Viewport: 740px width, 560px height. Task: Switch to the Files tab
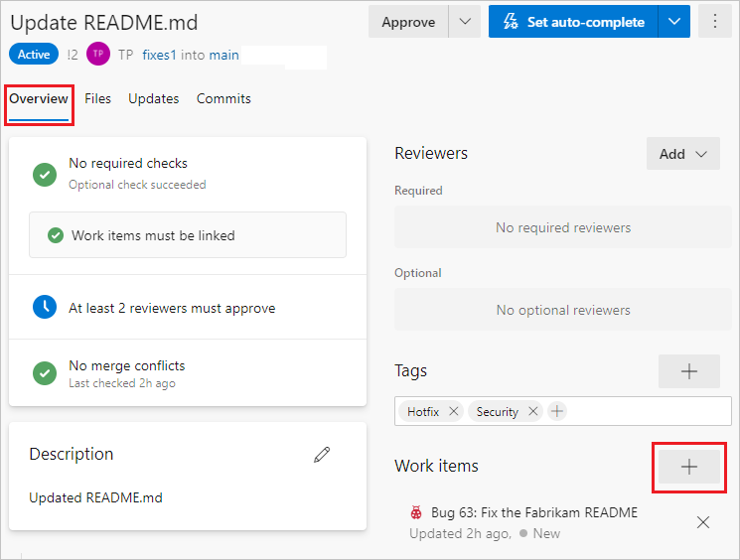point(97,98)
